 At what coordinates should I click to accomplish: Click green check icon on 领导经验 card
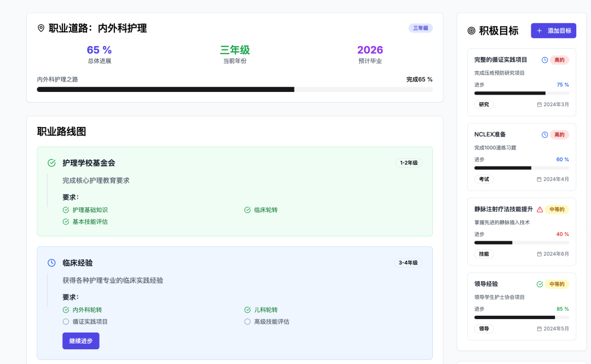[x=540, y=284]
